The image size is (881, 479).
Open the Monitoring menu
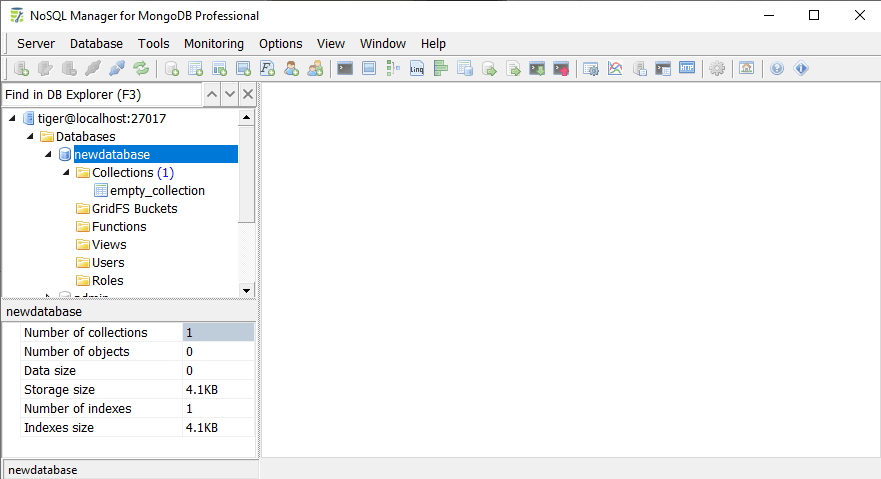(213, 44)
